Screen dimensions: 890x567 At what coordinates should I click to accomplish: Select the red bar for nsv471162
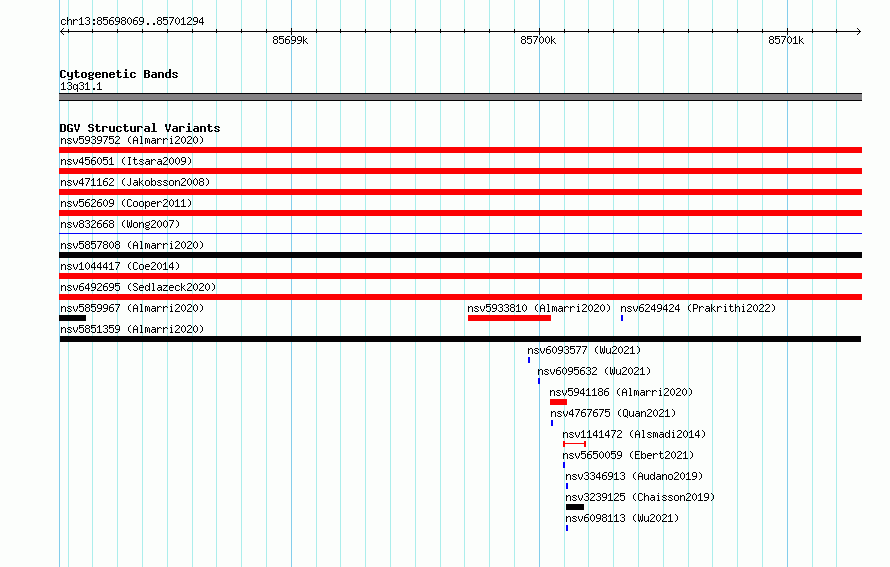(x=460, y=192)
